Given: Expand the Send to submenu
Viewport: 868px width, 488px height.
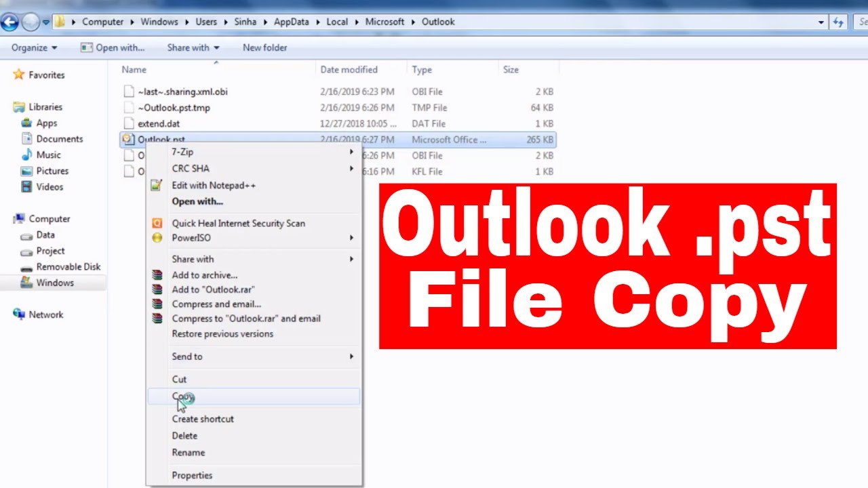Looking at the screenshot, I should [x=351, y=357].
